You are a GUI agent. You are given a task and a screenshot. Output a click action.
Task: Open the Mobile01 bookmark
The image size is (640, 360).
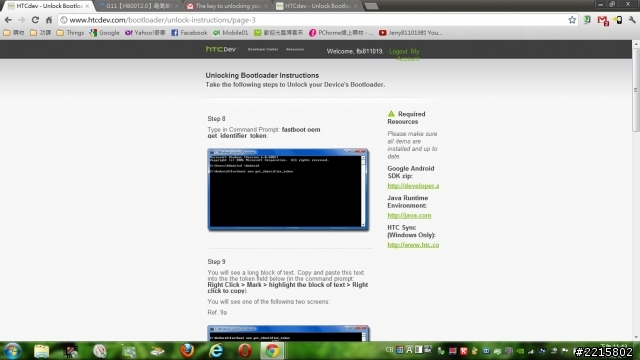(231, 33)
